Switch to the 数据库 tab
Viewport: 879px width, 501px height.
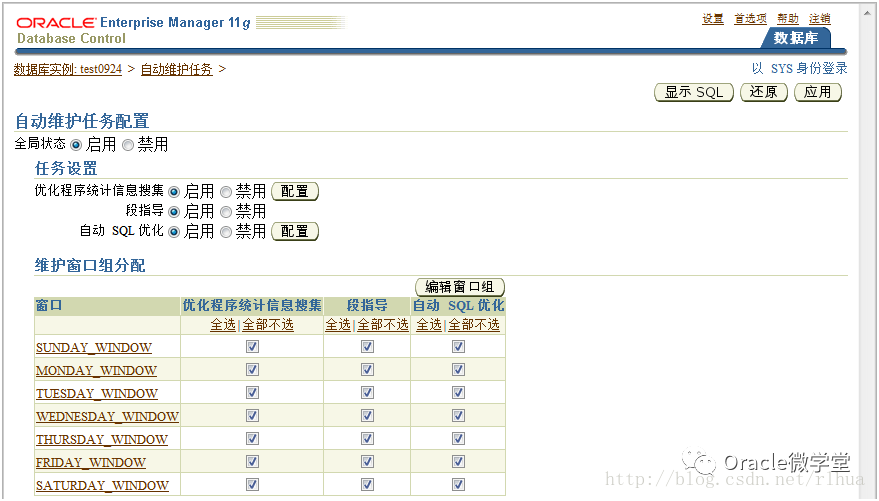coord(795,38)
